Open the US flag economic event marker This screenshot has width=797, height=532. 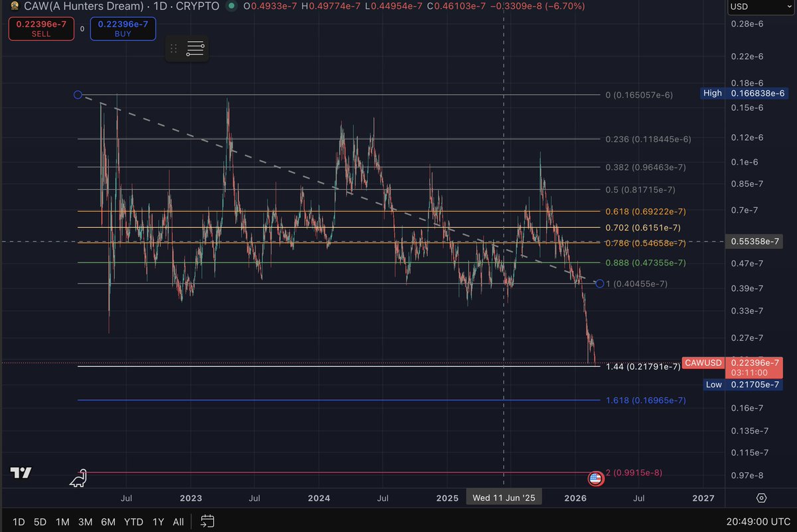tap(595, 478)
